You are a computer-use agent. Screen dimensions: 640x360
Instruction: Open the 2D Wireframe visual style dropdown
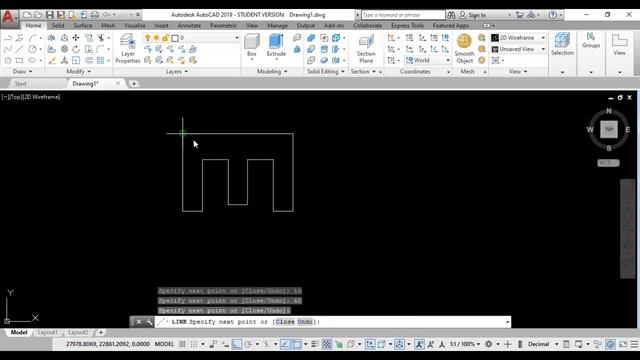click(x=518, y=38)
